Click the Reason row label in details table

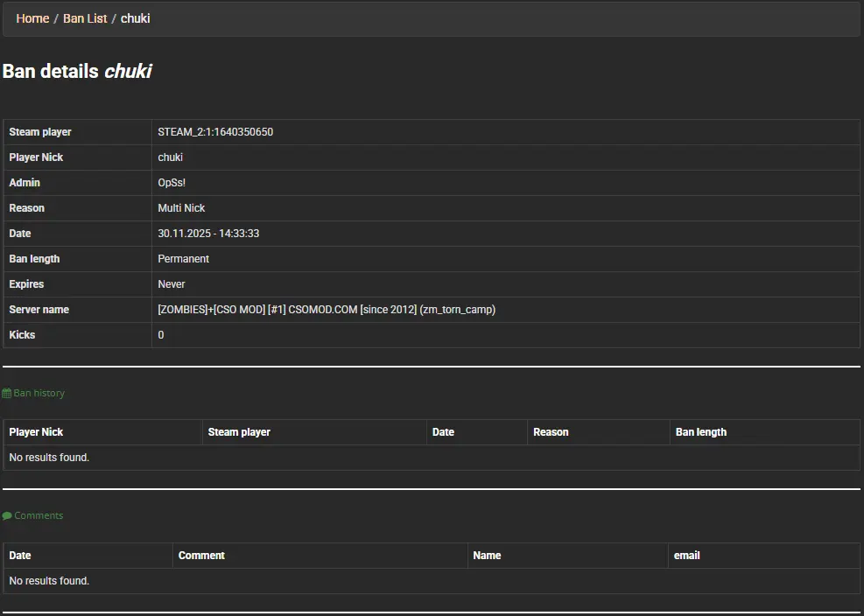pos(26,207)
